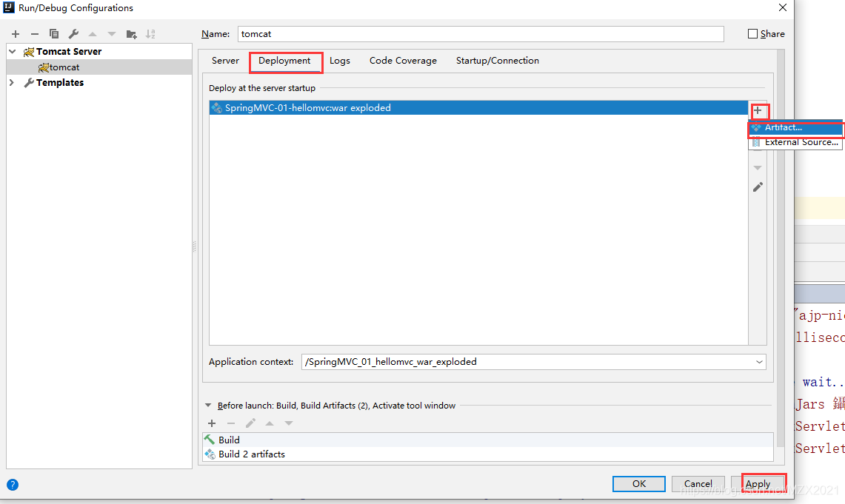Select the Templates tree item label

pos(60,82)
